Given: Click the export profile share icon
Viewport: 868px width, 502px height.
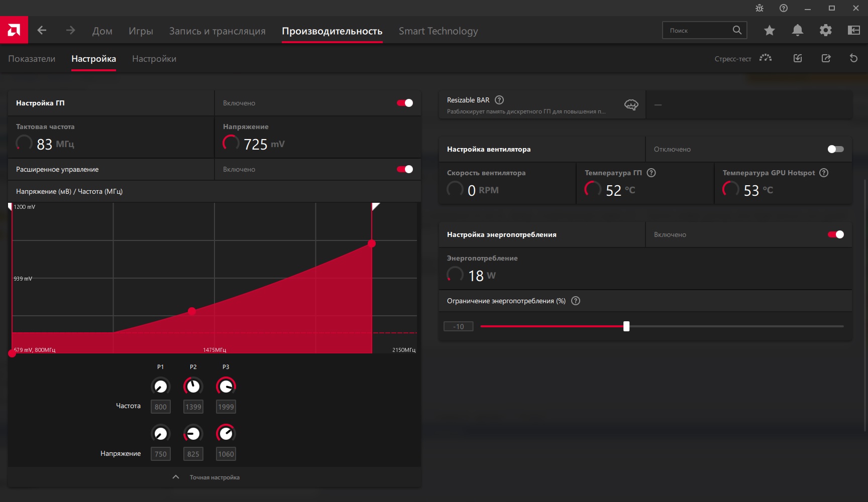Looking at the screenshot, I should (826, 58).
